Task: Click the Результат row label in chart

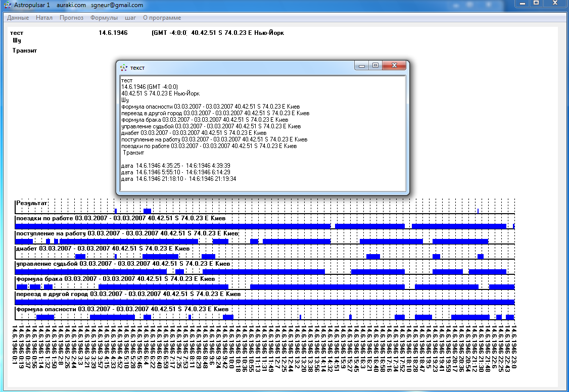Action: (32, 203)
